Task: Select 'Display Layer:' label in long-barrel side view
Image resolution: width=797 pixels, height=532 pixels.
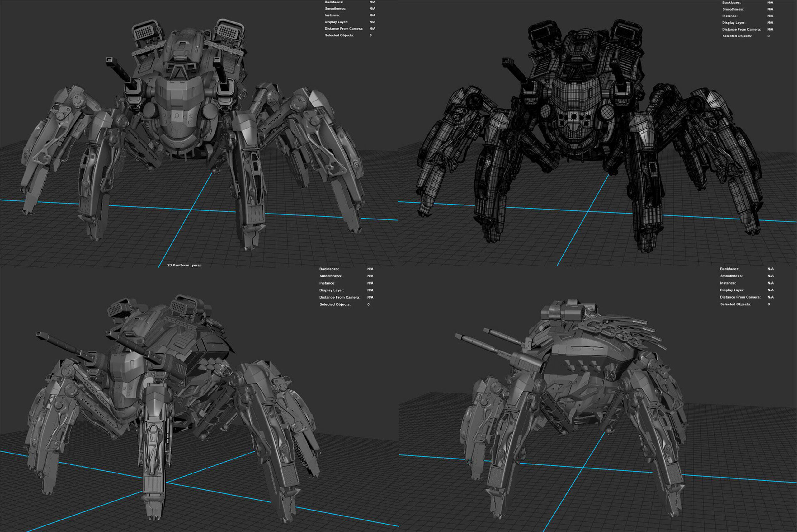Action: pyautogui.click(x=332, y=290)
